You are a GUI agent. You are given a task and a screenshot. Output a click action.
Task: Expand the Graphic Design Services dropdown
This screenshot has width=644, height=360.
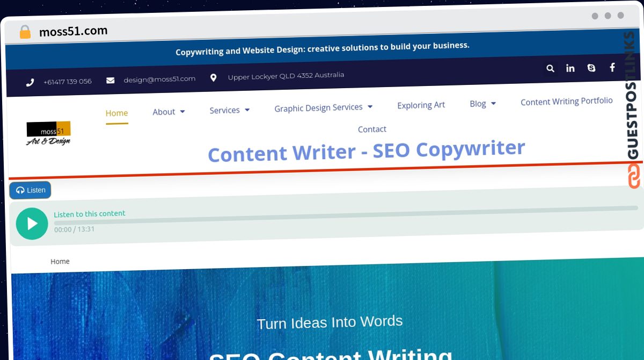(323, 108)
